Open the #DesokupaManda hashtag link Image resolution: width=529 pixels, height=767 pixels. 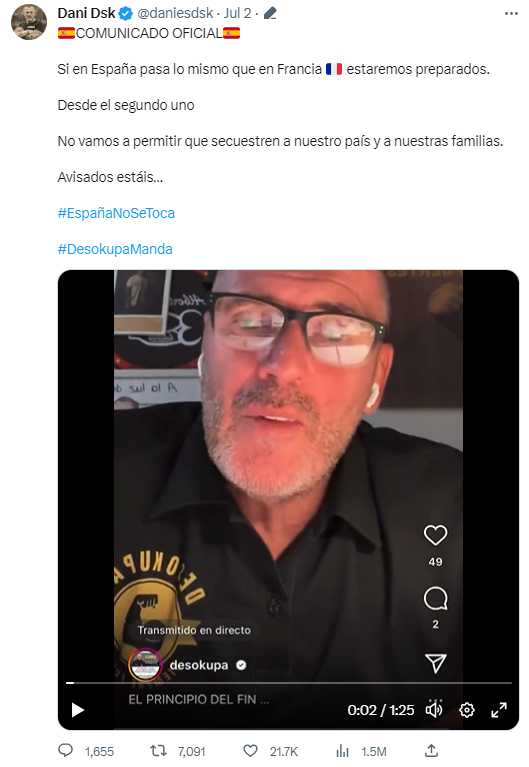pos(115,249)
